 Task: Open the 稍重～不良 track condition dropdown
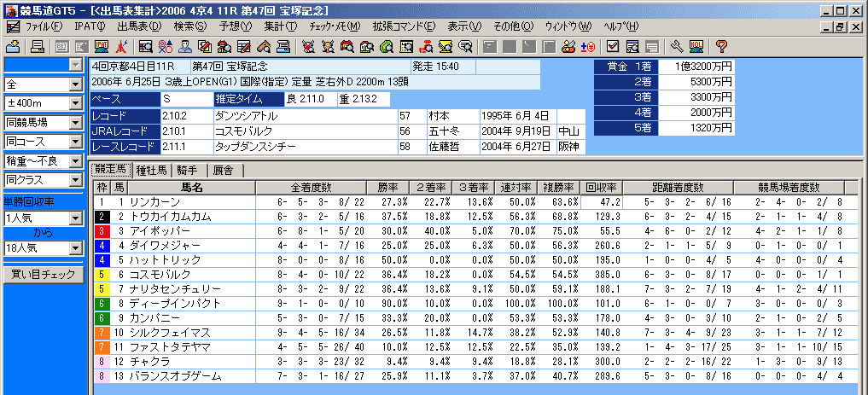(x=75, y=160)
